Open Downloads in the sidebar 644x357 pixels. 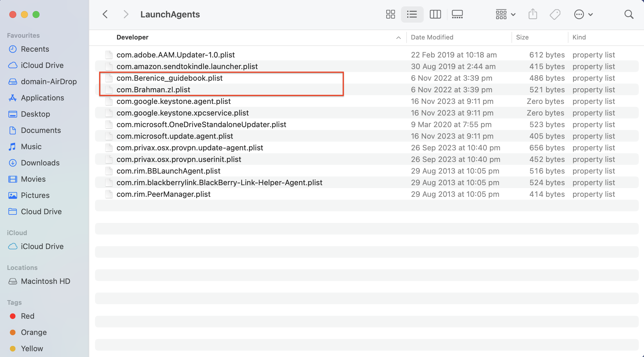point(40,163)
